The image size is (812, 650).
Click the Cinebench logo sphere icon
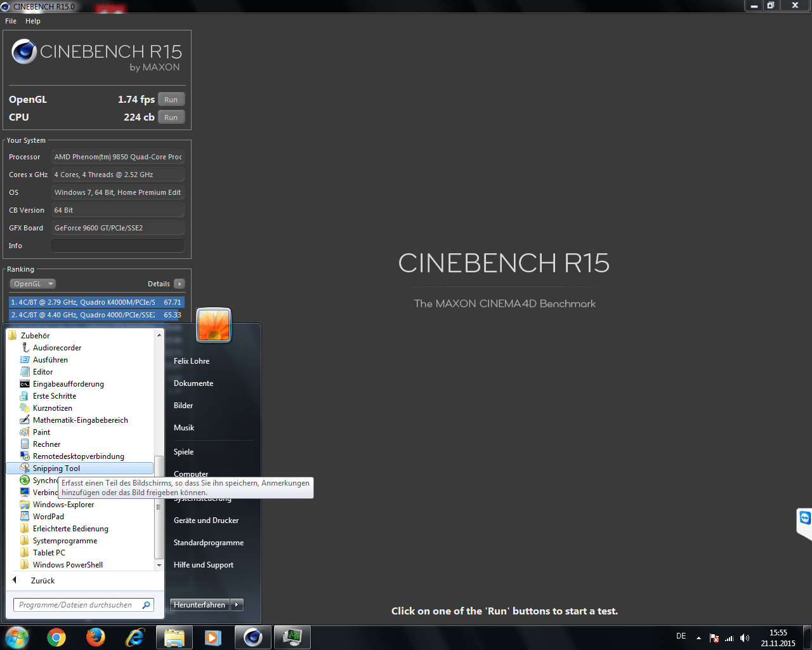click(24, 51)
